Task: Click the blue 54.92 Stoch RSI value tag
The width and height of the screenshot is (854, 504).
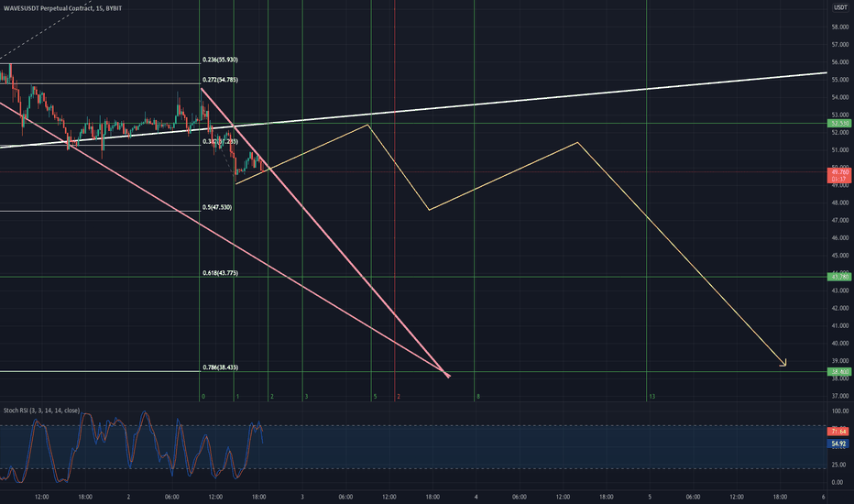Action: pos(838,444)
